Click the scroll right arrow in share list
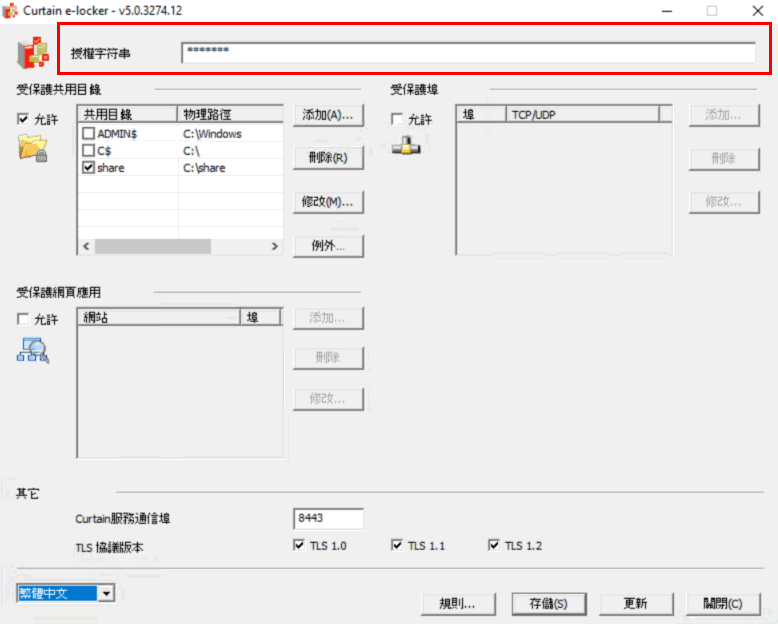778x624 pixels. (x=274, y=246)
